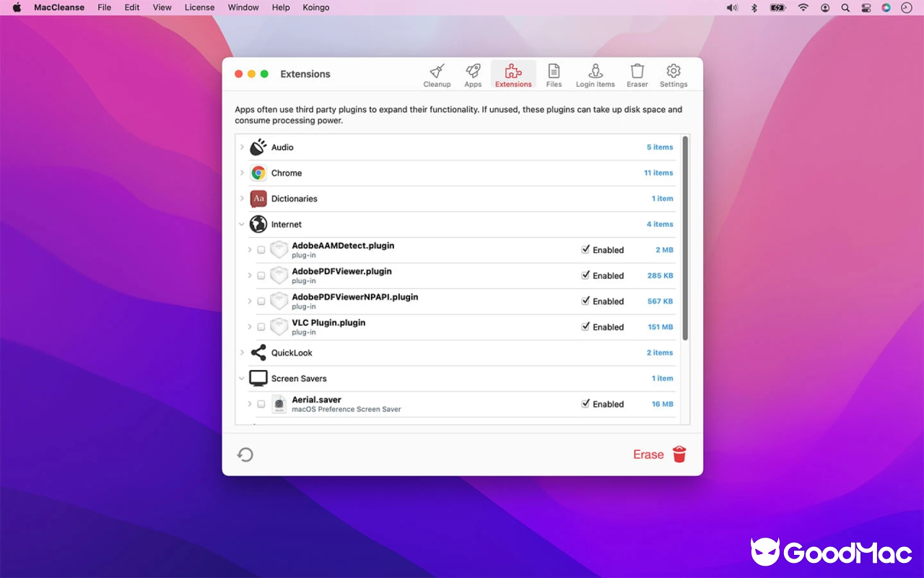Open the View menu
This screenshot has width=924, height=578.
[x=162, y=7]
